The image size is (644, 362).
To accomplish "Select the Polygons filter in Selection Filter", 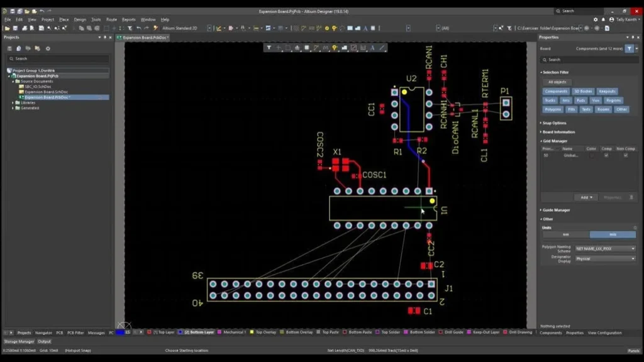I will pyautogui.click(x=553, y=109).
